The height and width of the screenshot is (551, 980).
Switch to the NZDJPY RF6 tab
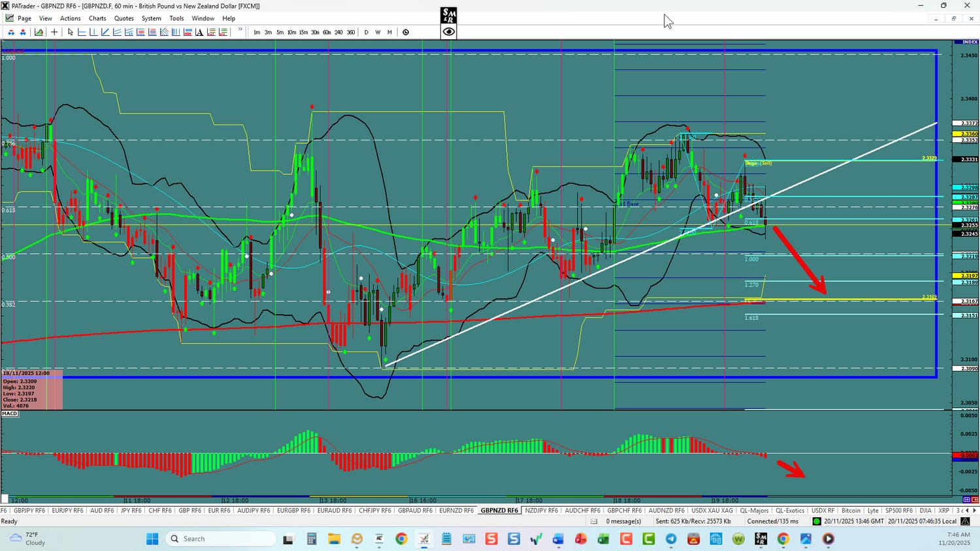tap(541, 511)
